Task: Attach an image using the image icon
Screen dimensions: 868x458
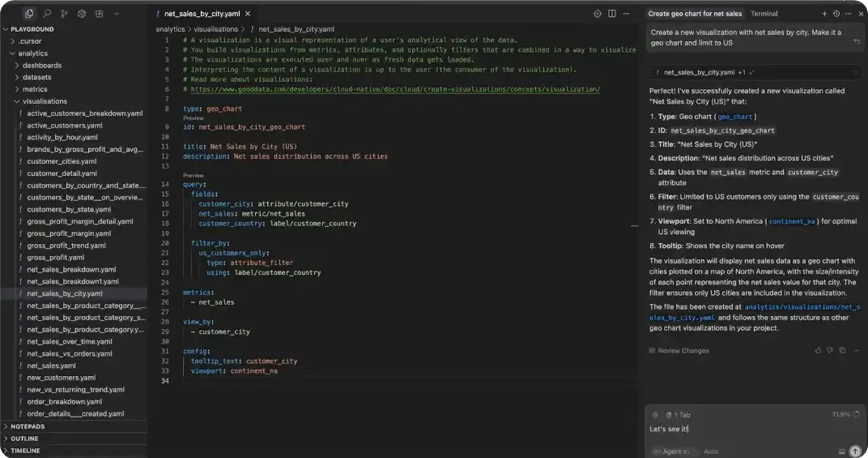Action: click(x=842, y=451)
